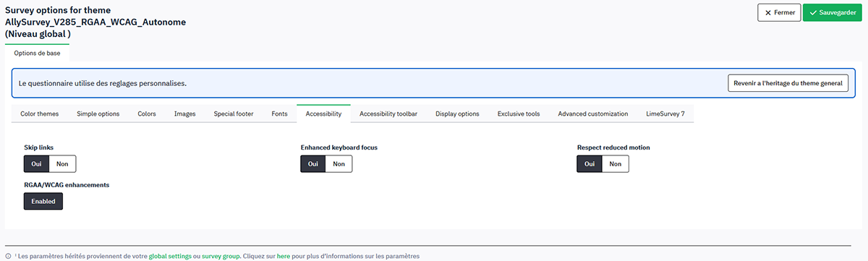Image resolution: width=868 pixels, height=261 pixels.
Task: Set Enhanced keyboard focus to Non
Action: point(339,164)
